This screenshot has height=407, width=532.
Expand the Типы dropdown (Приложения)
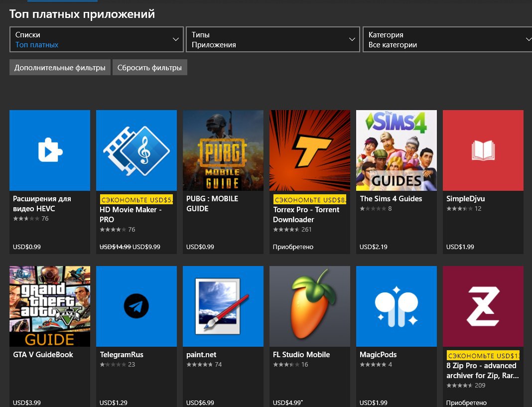click(x=273, y=39)
